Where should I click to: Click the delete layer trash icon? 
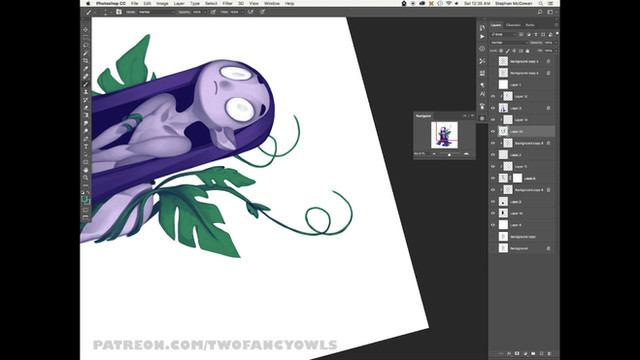(549, 353)
